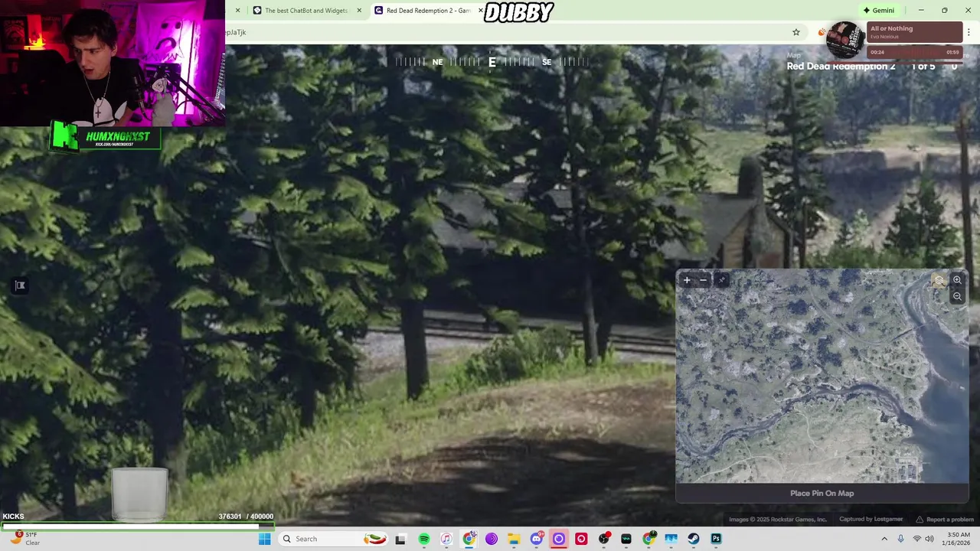Show hidden system tray icons chevron
Viewport: 980px width, 551px height.
point(884,539)
